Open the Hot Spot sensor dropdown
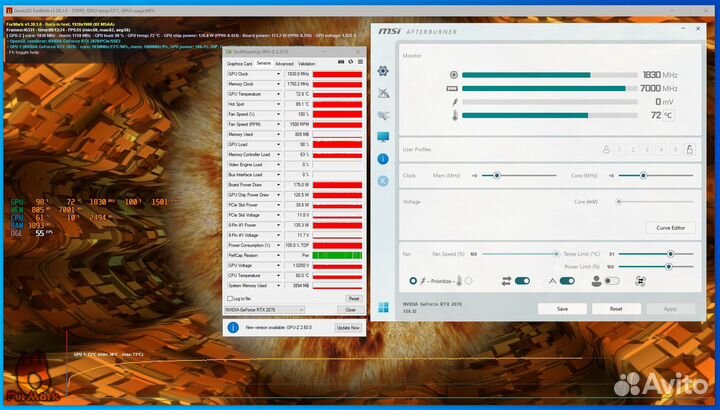The height and width of the screenshot is (410, 720). pos(278,104)
